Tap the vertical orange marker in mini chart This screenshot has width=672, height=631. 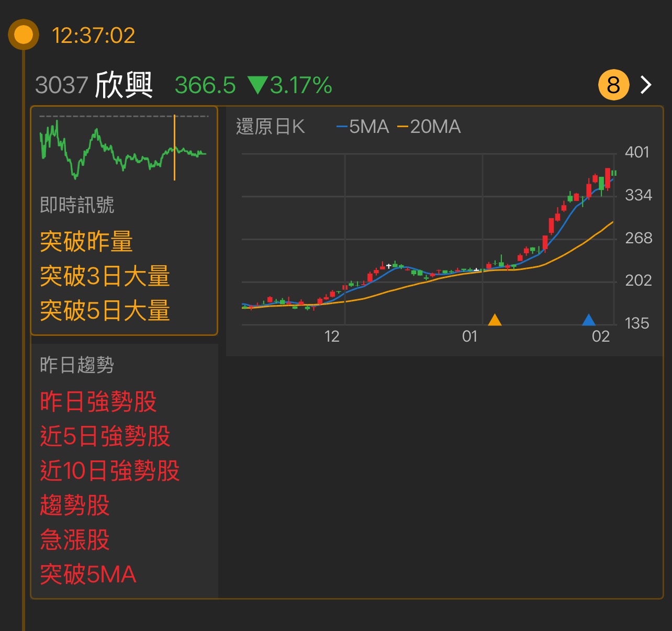click(x=175, y=148)
